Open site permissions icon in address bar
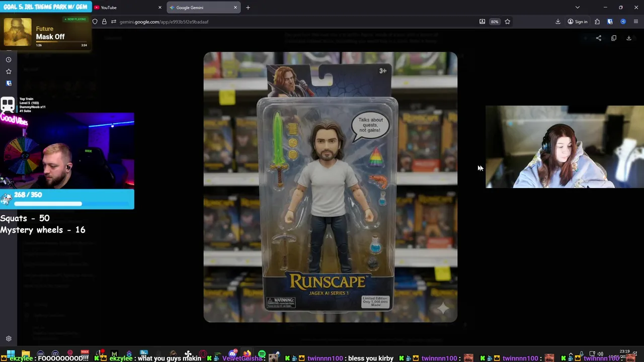 click(114, 22)
